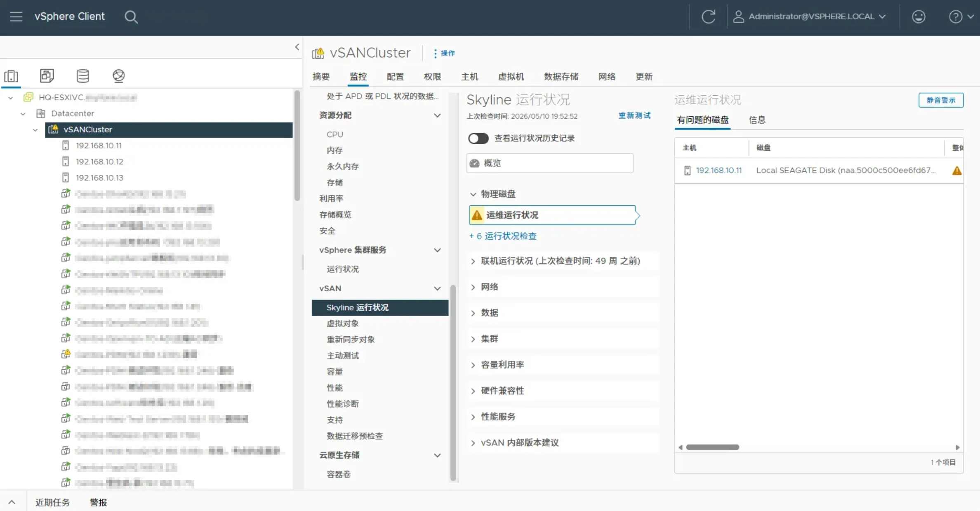Open the 操作 actions menu
Viewport: 980px width, 511px height.
(444, 53)
